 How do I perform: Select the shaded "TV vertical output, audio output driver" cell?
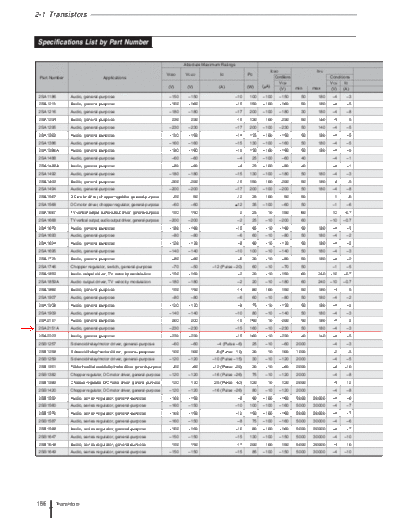115,220
